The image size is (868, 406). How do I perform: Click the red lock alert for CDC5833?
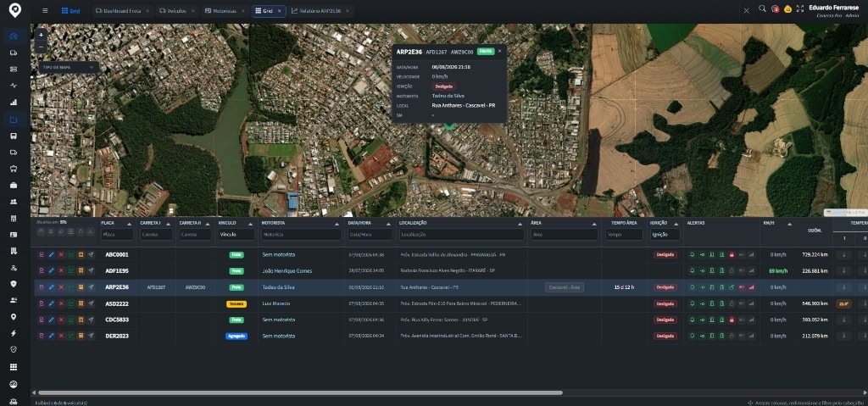click(x=732, y=320)
